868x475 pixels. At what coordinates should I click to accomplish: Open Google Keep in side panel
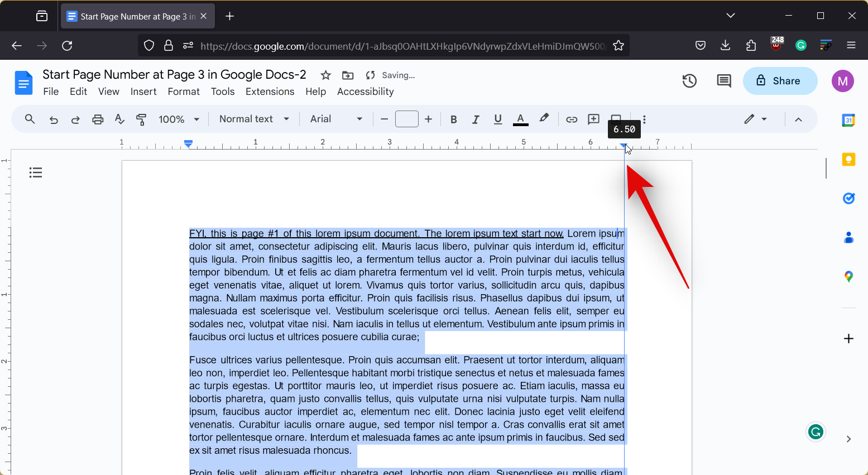point(848,160)
